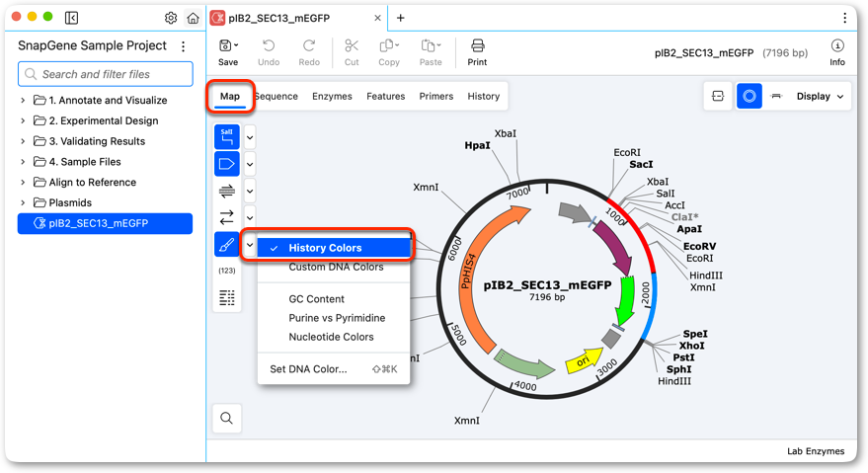Image resolution: width=868 pixels, height=473 pixels.
Task: Expand the Align to Reference folder
Action: (23, 183)
